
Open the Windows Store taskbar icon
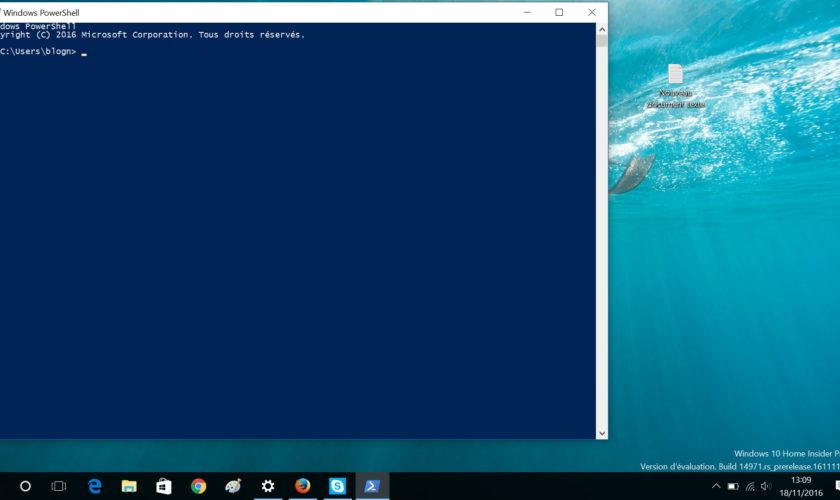click(x=164, y=486)
